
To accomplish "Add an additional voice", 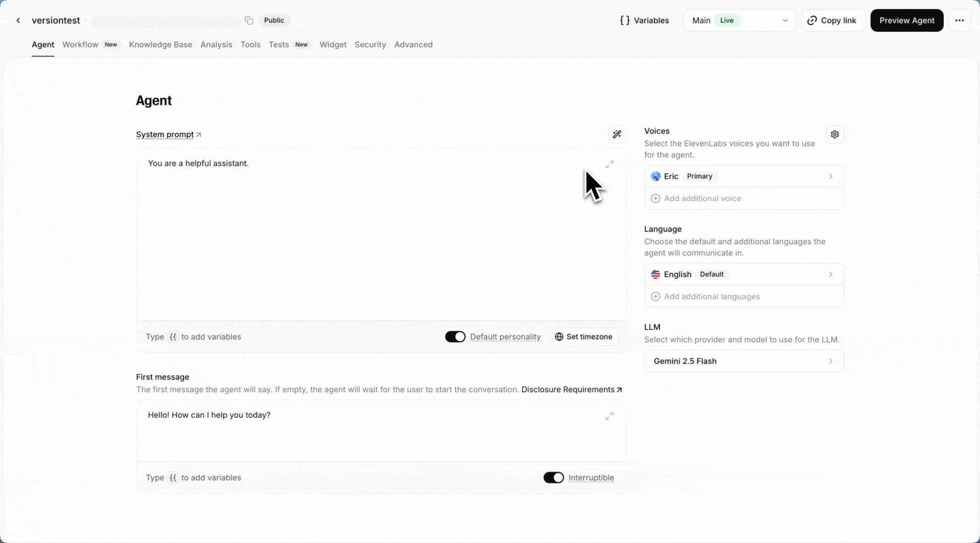I will [702, 198].
